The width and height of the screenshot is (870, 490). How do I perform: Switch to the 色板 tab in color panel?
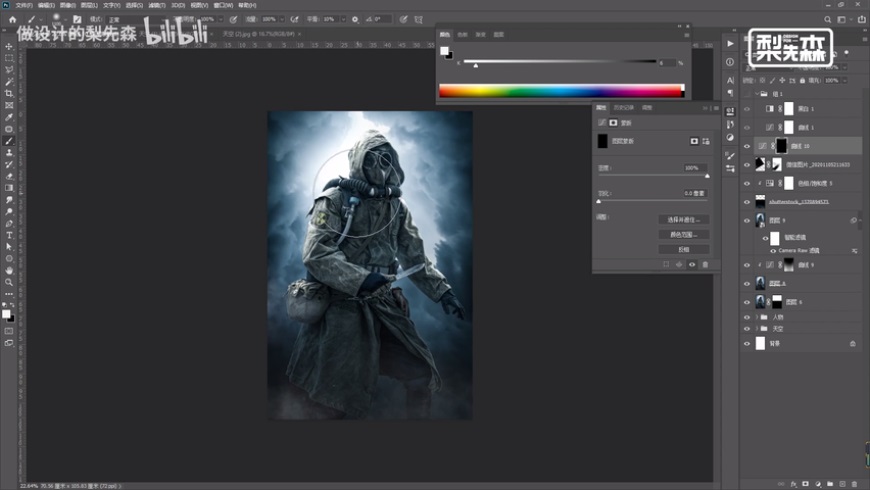coord(462,34)
